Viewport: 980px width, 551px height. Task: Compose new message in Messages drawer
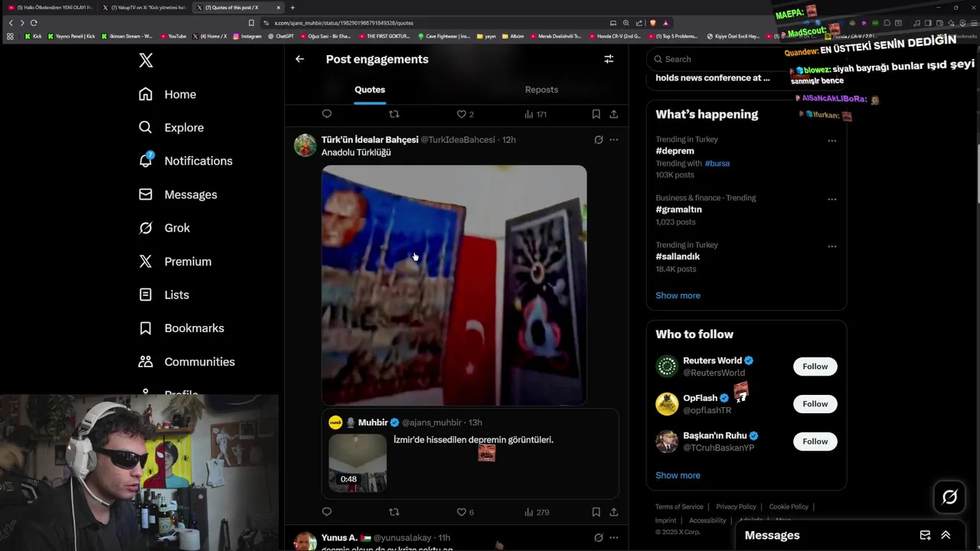pyautogui.click(x=925, y=535)
